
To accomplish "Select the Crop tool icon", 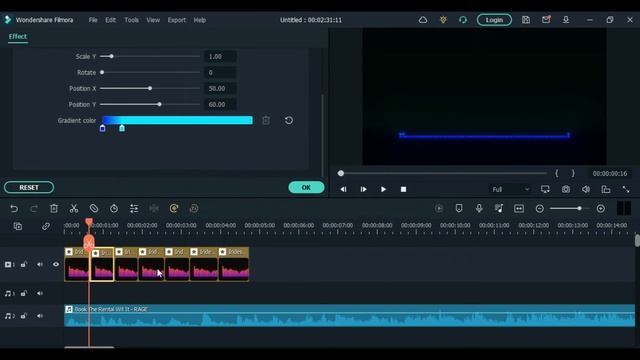I will (94, 209).
